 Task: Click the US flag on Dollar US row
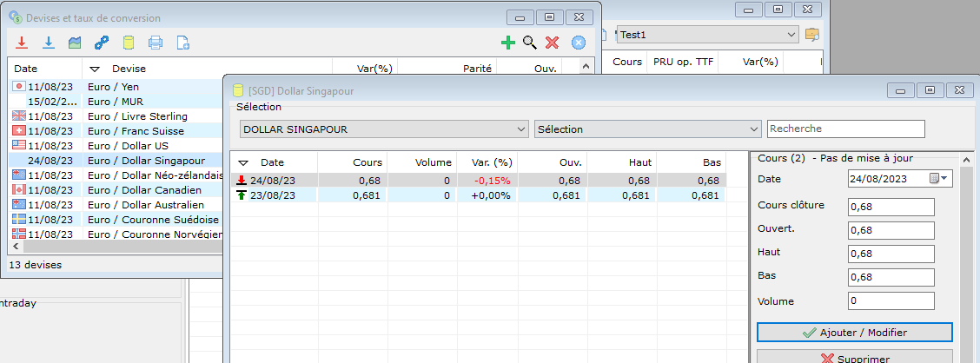tap(19, 145)
